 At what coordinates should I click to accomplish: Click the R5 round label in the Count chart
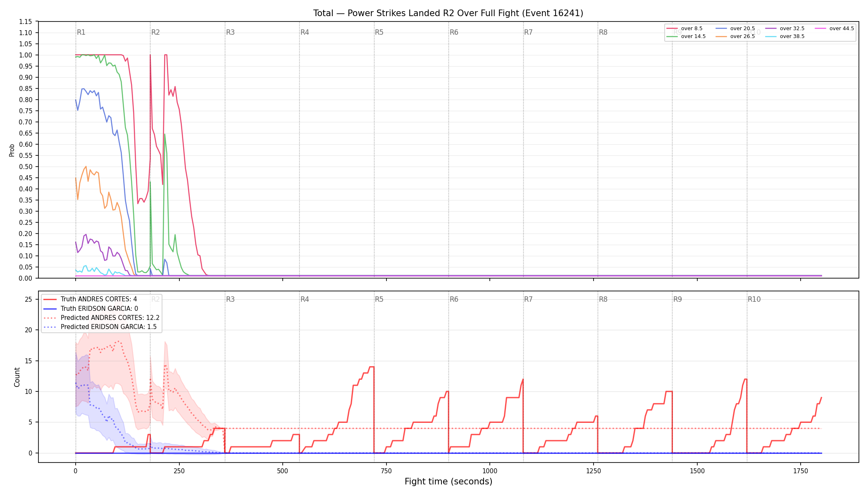point(379,299)
